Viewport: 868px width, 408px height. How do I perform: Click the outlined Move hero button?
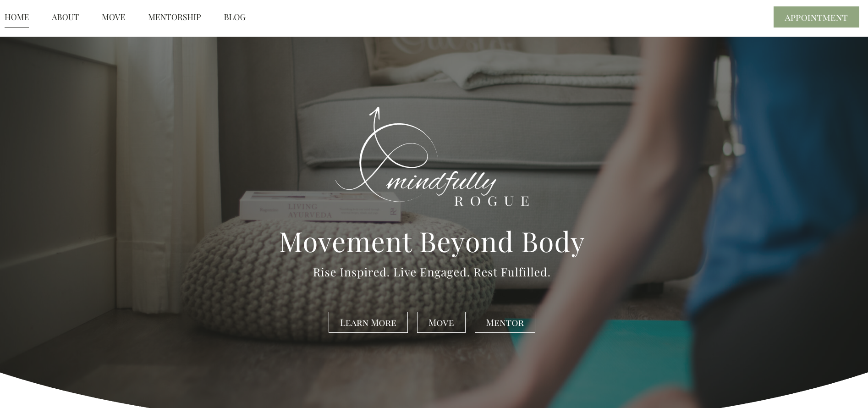pos(441,322)
